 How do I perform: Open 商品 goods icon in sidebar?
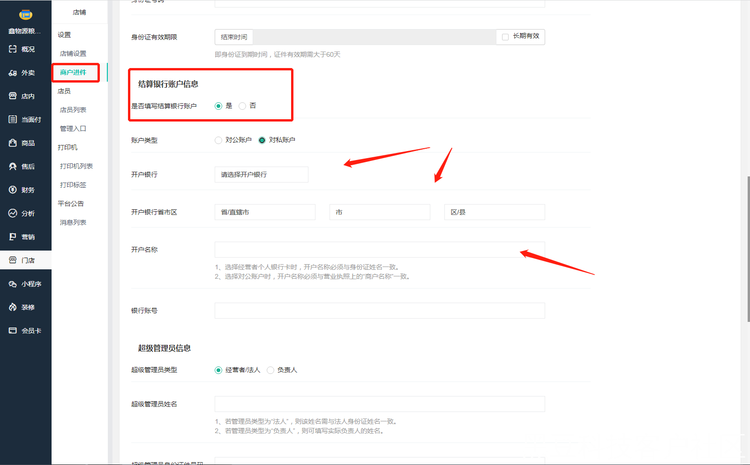pos(13,143)
